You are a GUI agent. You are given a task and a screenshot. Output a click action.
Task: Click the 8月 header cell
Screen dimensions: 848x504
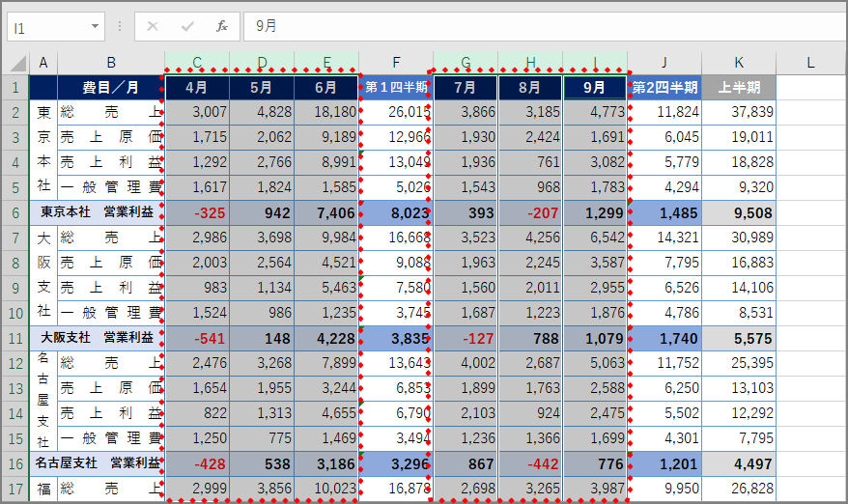[x=530, y=88]
